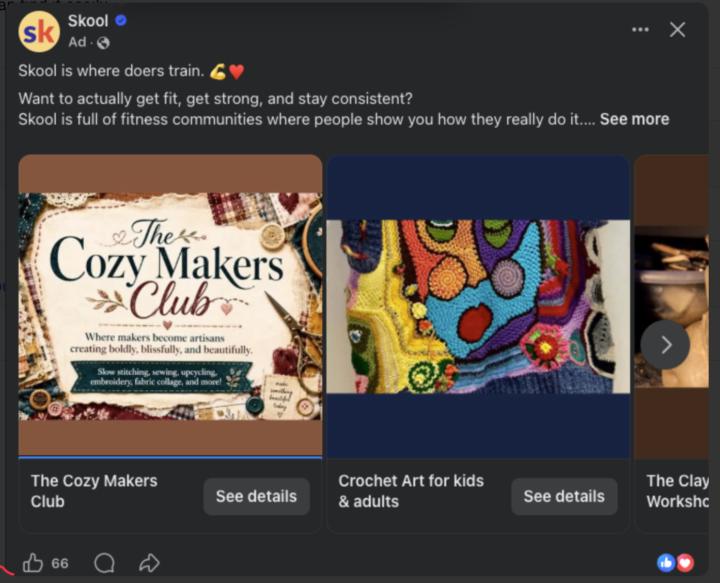
Task: See details for The Cozy Makers Club
Action: (x=256, y=496)
